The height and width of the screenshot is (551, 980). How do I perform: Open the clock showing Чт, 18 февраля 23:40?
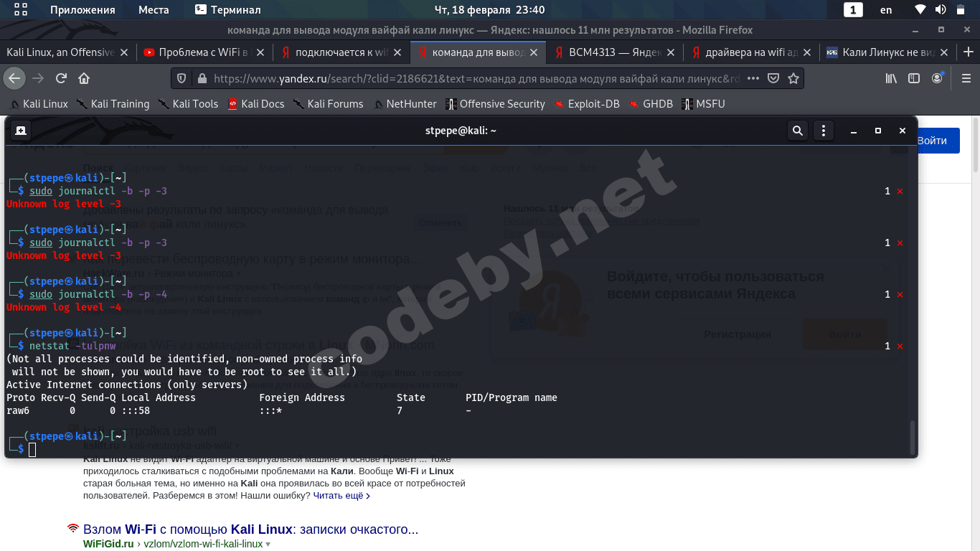coord(489,9)
